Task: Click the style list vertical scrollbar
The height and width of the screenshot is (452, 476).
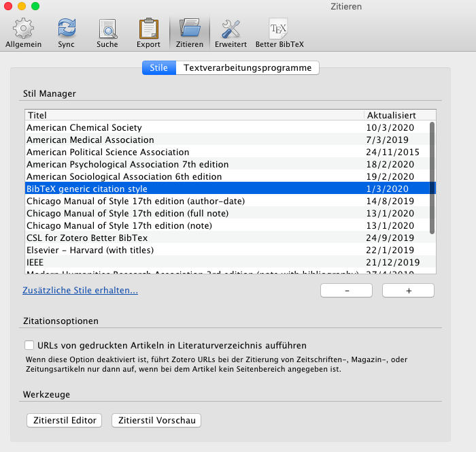Action: tap(432, 178)
